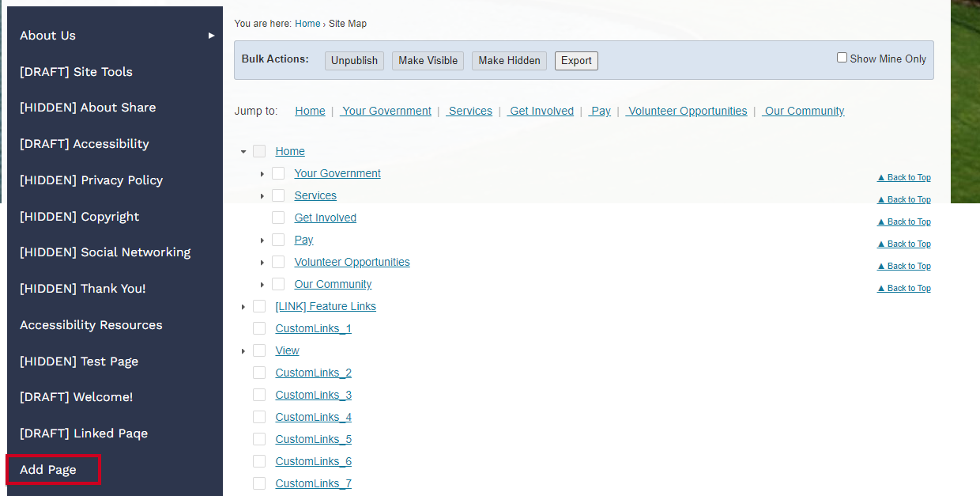Tick the Show Mine Only checkbox
Screen dimensions: 980x496
point(842,58)
